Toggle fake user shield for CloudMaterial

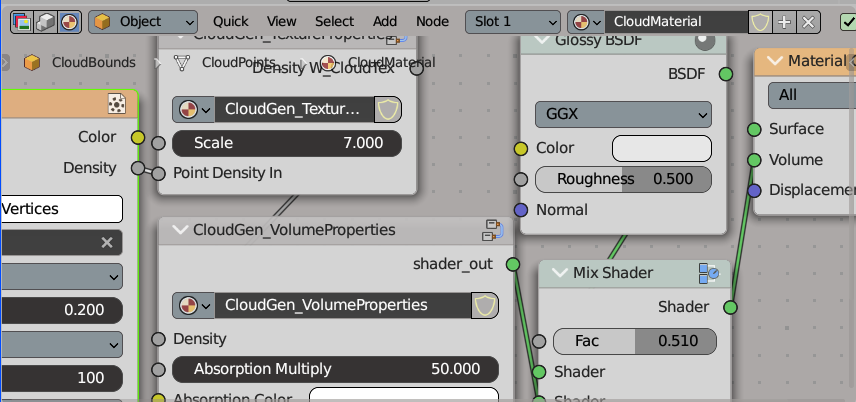(761, 21)
